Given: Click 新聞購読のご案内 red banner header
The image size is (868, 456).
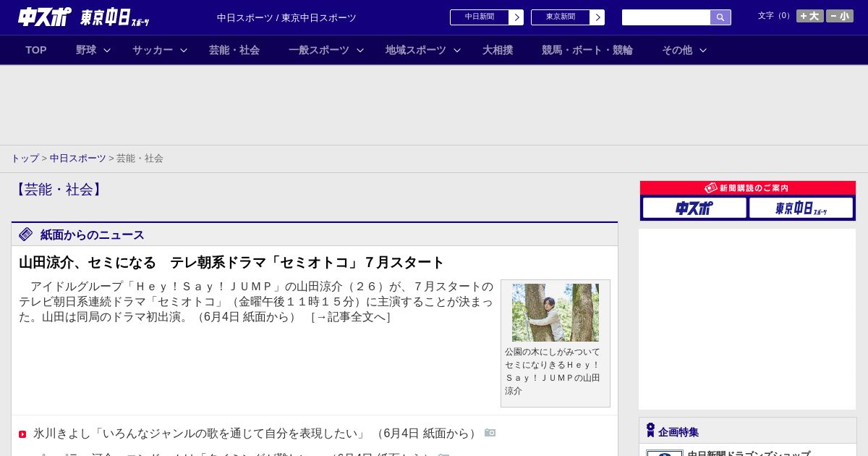Looking at the screenshot, I should click(748, 188).
